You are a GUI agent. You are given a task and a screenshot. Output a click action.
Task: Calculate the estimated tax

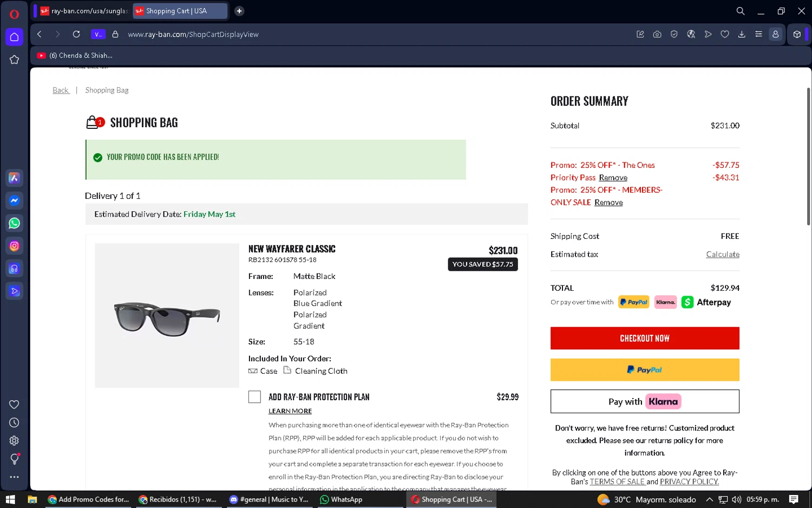pos(723,255)
